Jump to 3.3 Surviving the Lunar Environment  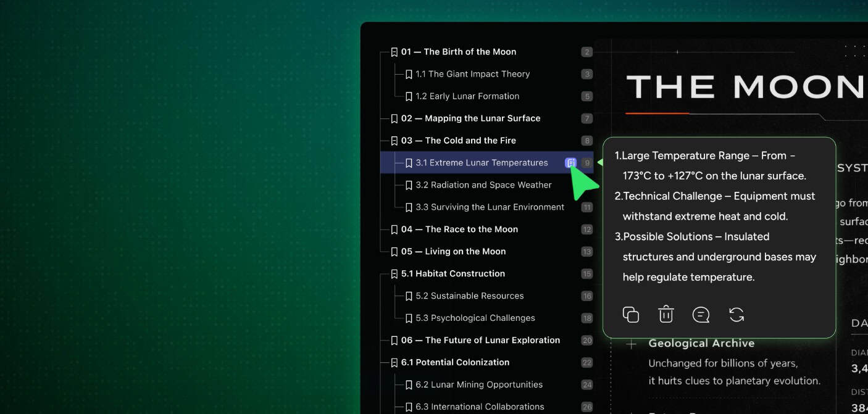point(490,207)
